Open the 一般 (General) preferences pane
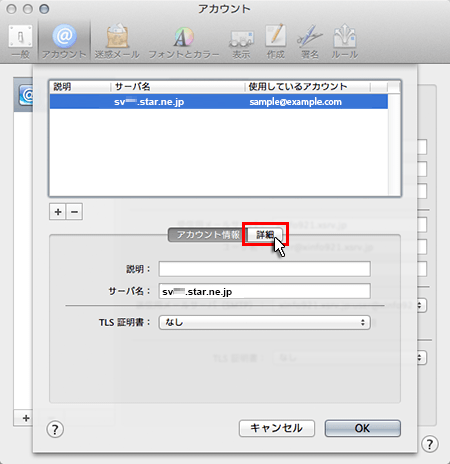 point(21,41)
